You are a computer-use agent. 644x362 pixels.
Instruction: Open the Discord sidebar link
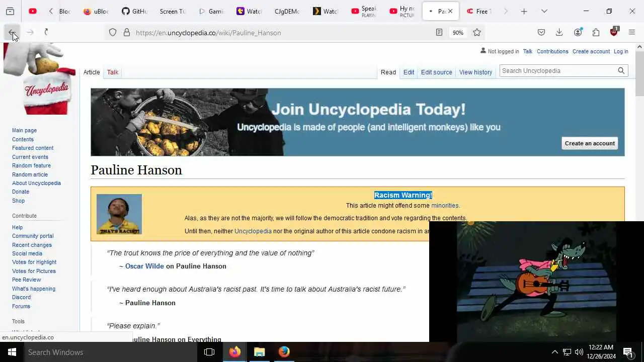click(21, 297)
